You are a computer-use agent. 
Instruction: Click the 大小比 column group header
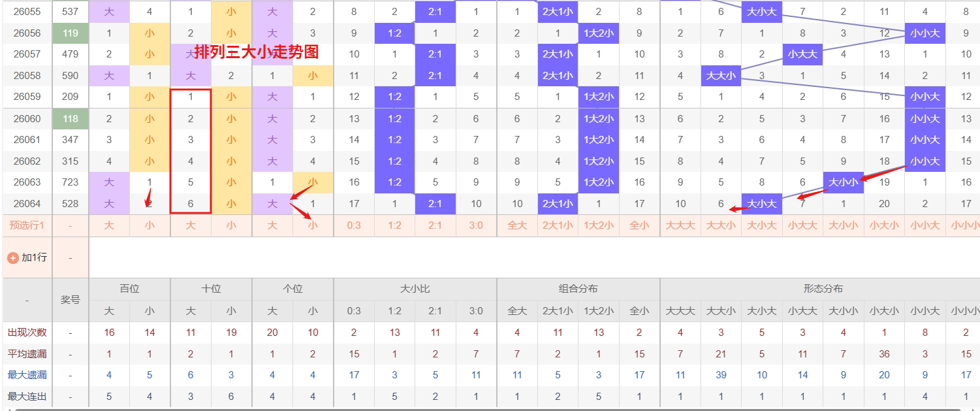[x=415, y=288]
